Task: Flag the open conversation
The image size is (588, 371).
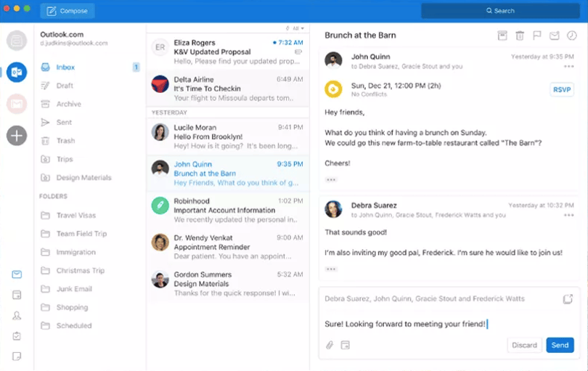Action: [537, 36]
